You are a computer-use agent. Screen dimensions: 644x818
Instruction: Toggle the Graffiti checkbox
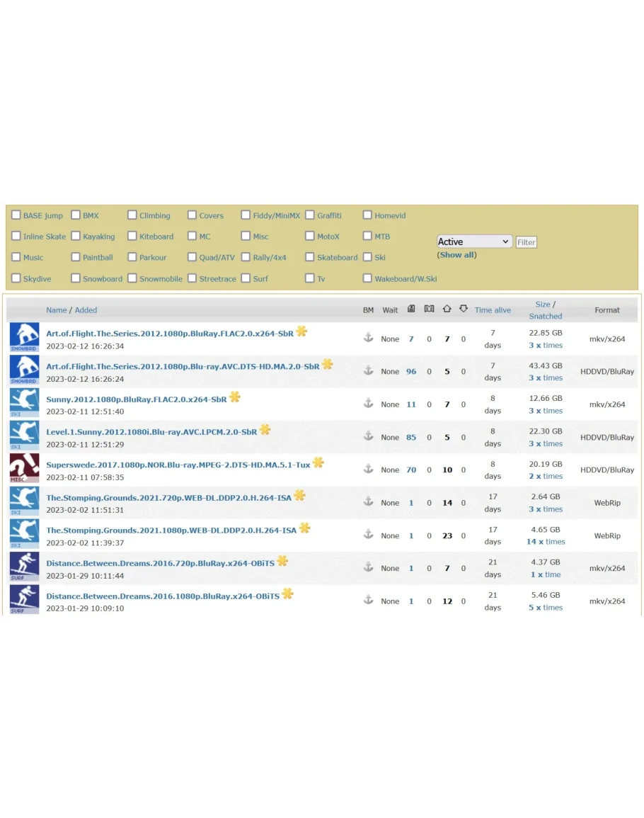pyautogui.click(x=310, y=215)
